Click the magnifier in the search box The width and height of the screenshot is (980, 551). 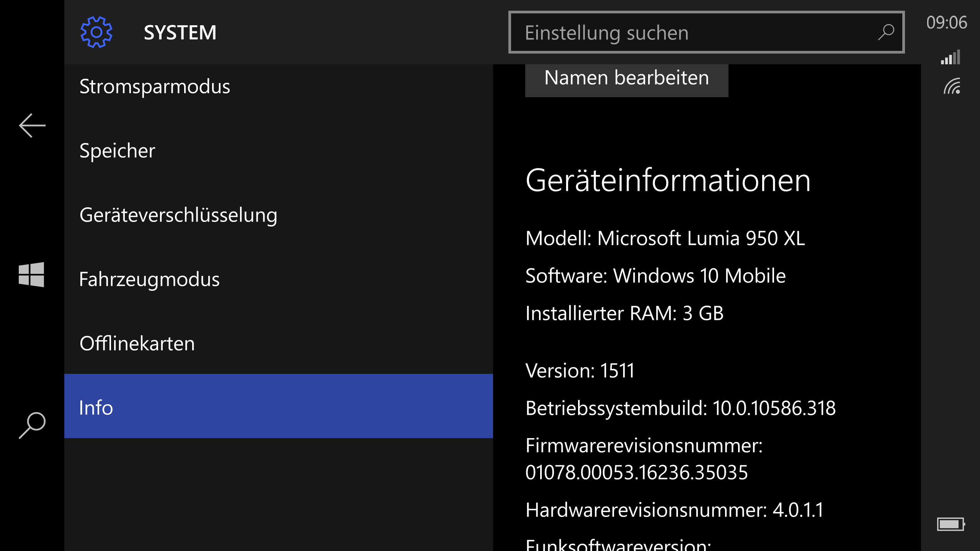click(886, 33)
